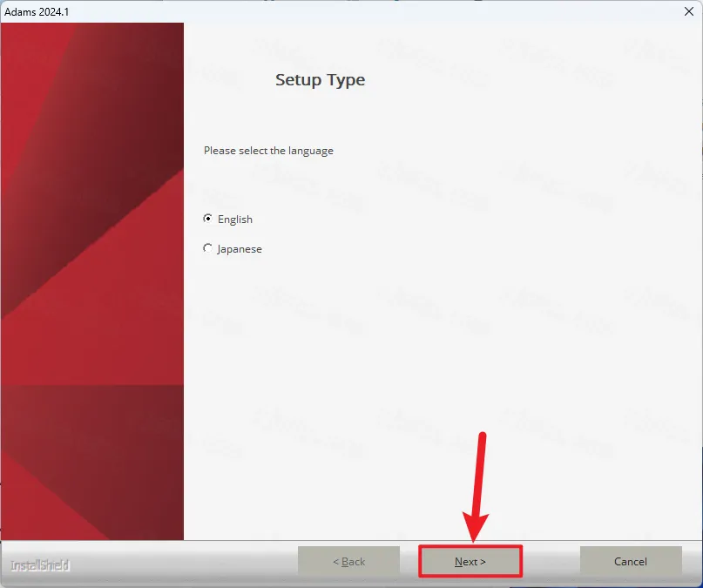The height and width of the screenshot is (588, 703).
Task: Click the red arrow pointing at Next
Action: click(x=479, y=488)
